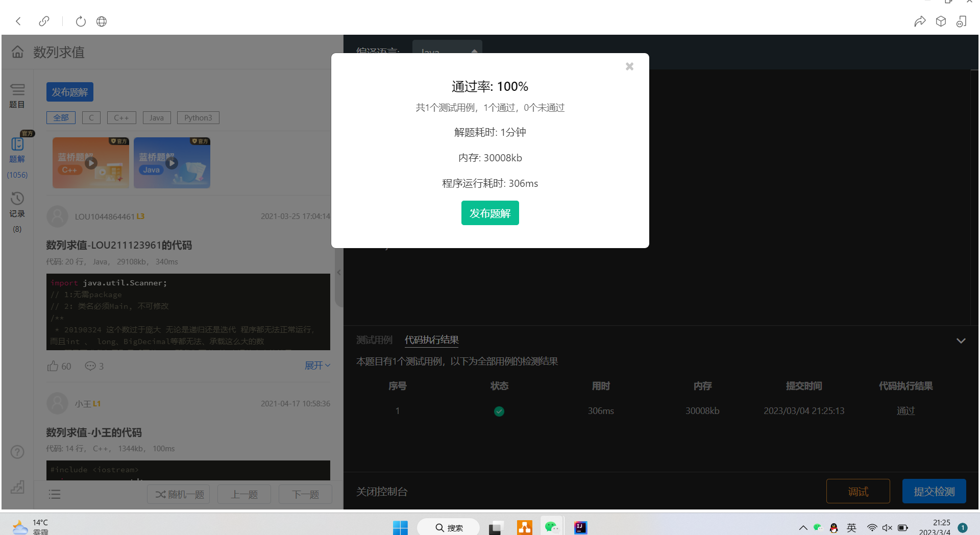Open the ranking stairs icon in sidebar
Image resolution: width=980 pixels, height=535 pixels.
click(x=17, y=487)
